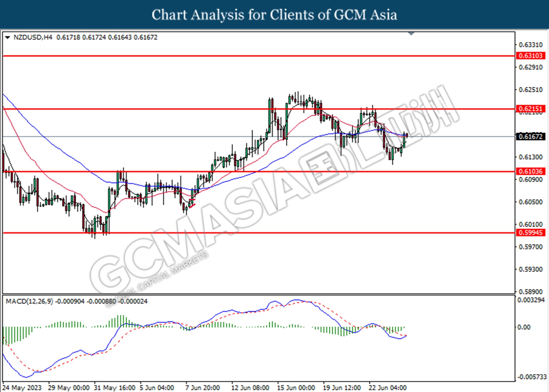The height and width of the screenshot is (392, 549).
Task: Click the chart shift triangle marker at top
Action: pyautogui.click(x=411, y=33)
